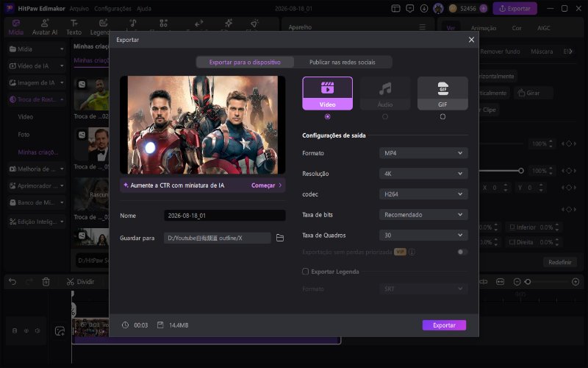The width and height of the screenshot is (588, 368).
Task: Open the transitions arrows toolbar tool
Action: coord(199,24)
